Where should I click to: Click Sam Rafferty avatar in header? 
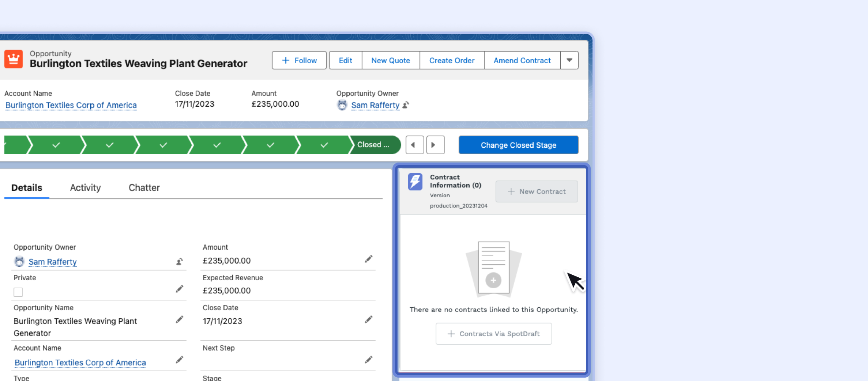click(342, 105)
